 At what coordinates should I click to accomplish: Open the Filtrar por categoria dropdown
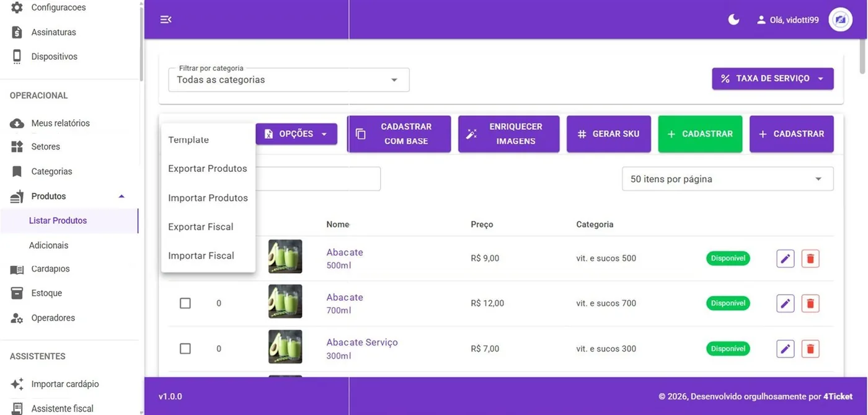(289, 79)
